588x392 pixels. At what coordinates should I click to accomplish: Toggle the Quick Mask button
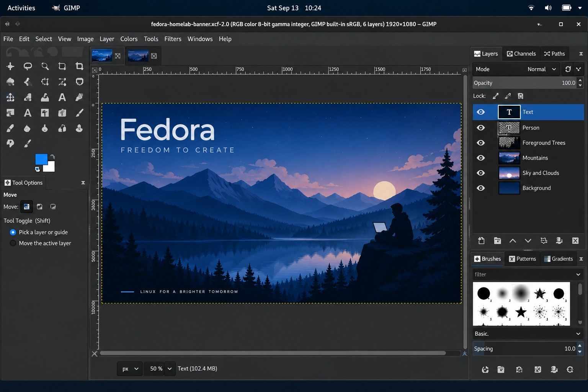tap(95, 353)
